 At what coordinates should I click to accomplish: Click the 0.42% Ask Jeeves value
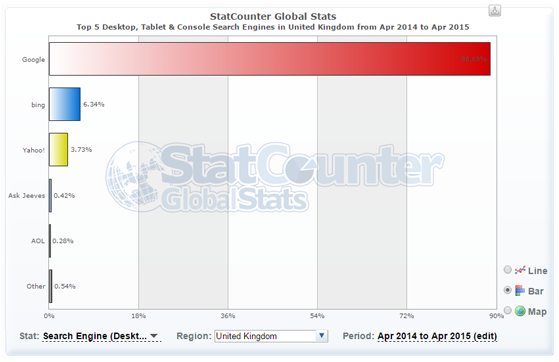pos(64,195)
